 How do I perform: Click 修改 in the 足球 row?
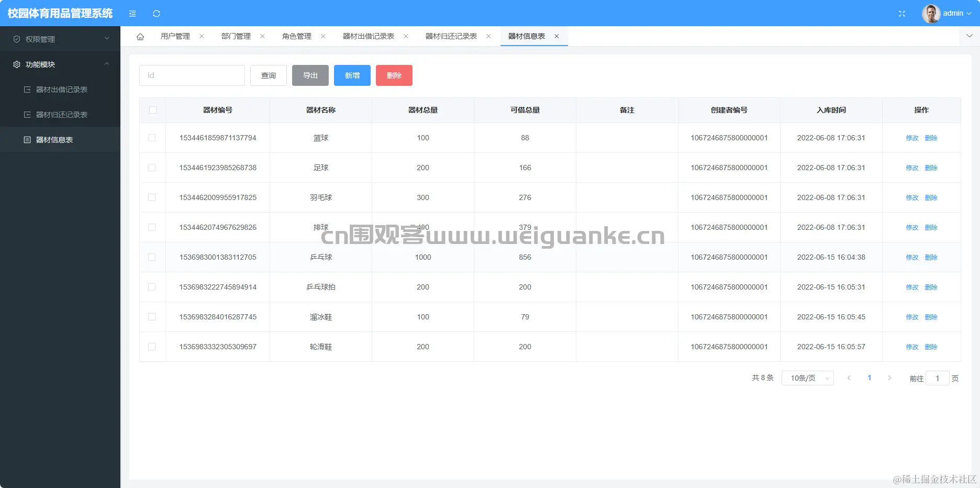(912, 168)
